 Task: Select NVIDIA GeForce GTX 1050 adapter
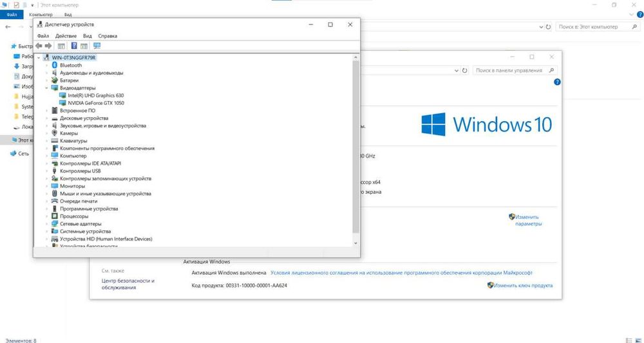coord(96,103)
